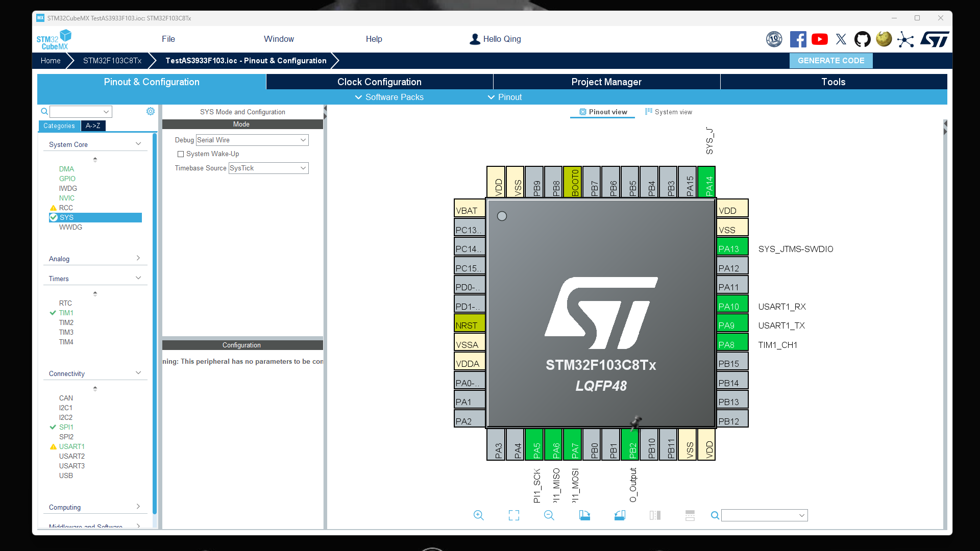The height and width of the screenshot is (551, 980).
Task: Zoom out of the pinout view
Action: point(549,515)
